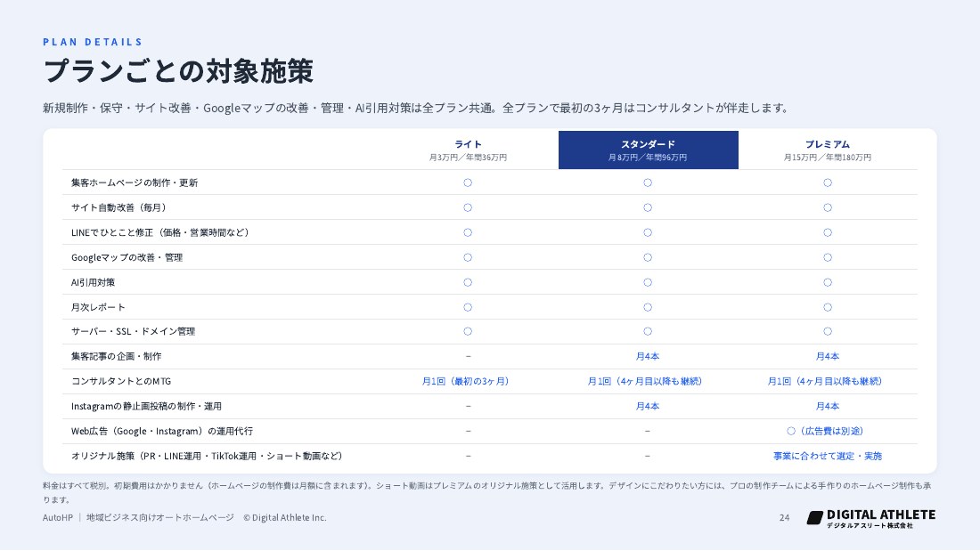Screen dimensions: 980x551
Task: Click the page number 24
Action: (784, 517)
